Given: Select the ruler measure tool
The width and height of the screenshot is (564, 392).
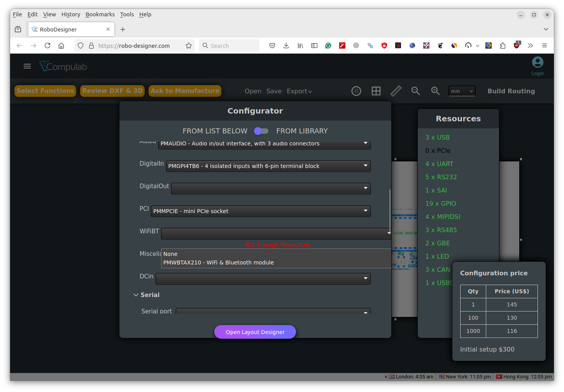Looking at the screenshot, I should click(396, 91).
